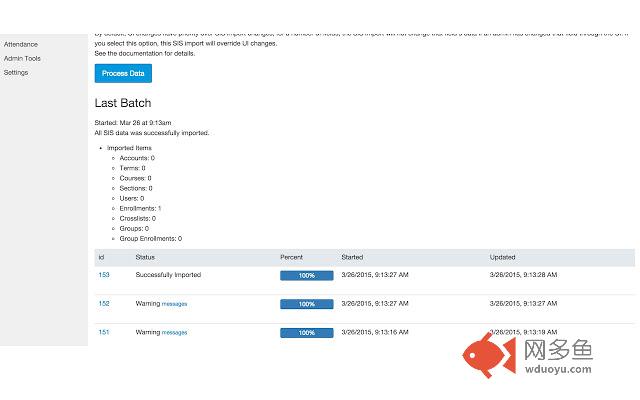Image resolution: width=640 pixels, height=400 pixels.
Task: Click the Successfully Imported status text
Action: click(168, 274)
